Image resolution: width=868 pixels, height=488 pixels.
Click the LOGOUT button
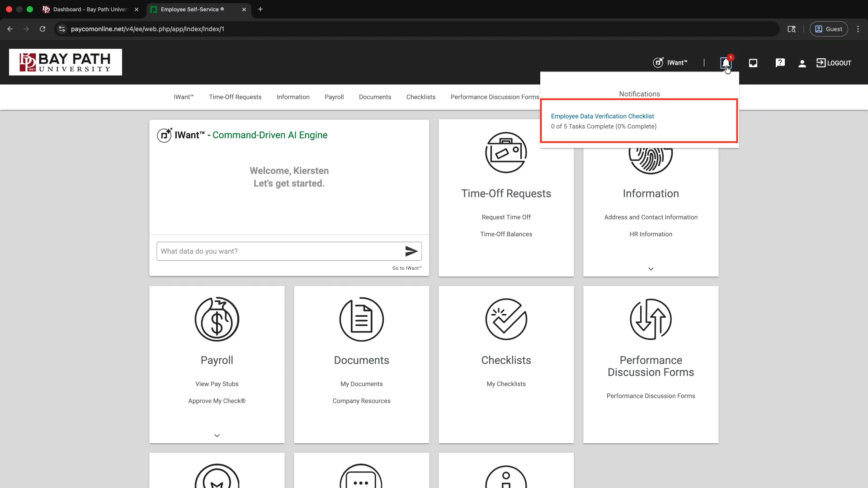(x=834, y=63)
